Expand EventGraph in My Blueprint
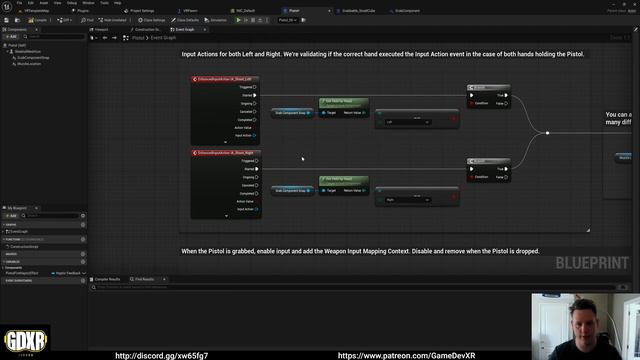The image size is (640, 360). pos(3,231)
